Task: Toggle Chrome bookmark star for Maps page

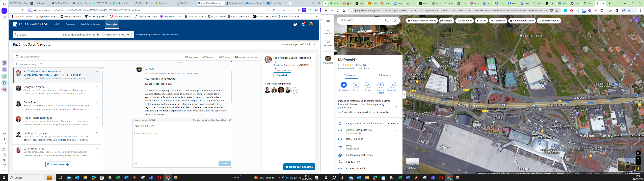Action: 557,11
